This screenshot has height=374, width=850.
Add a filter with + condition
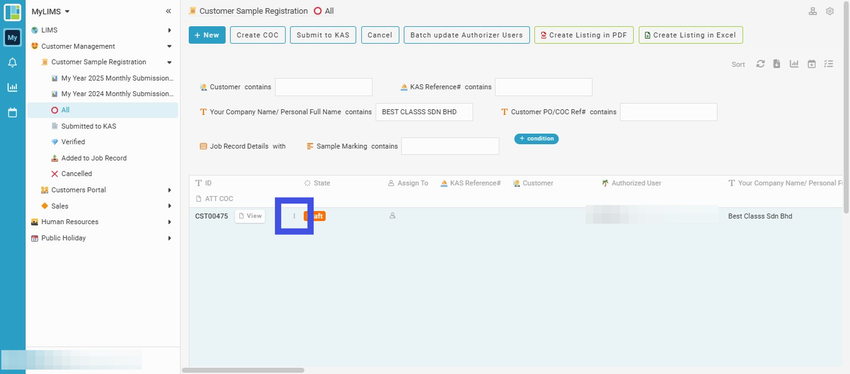pos(536,139)
